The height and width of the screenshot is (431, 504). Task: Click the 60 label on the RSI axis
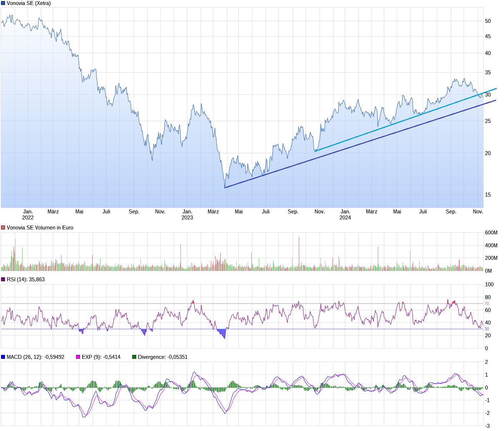tap(488, 310)
